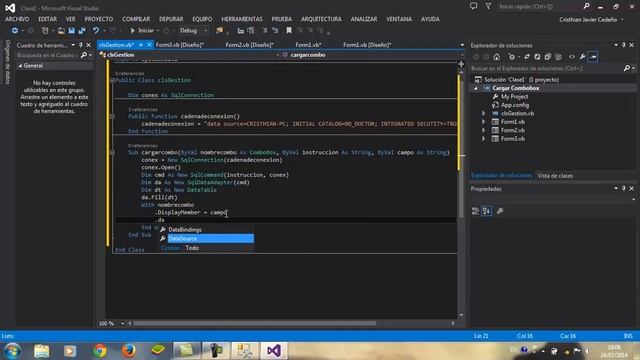
Task: Click the editor horizontal scrollbar thumb
Action: pos(255,323)
